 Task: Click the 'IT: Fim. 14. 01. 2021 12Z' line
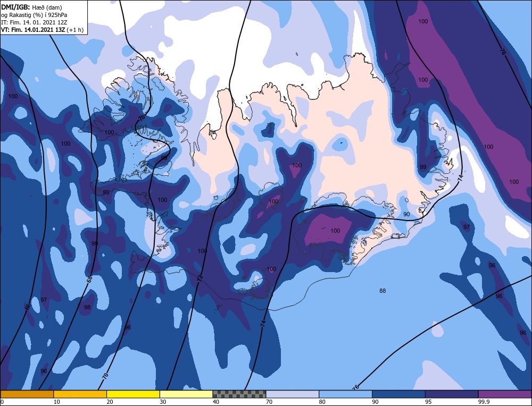(34, 22)
